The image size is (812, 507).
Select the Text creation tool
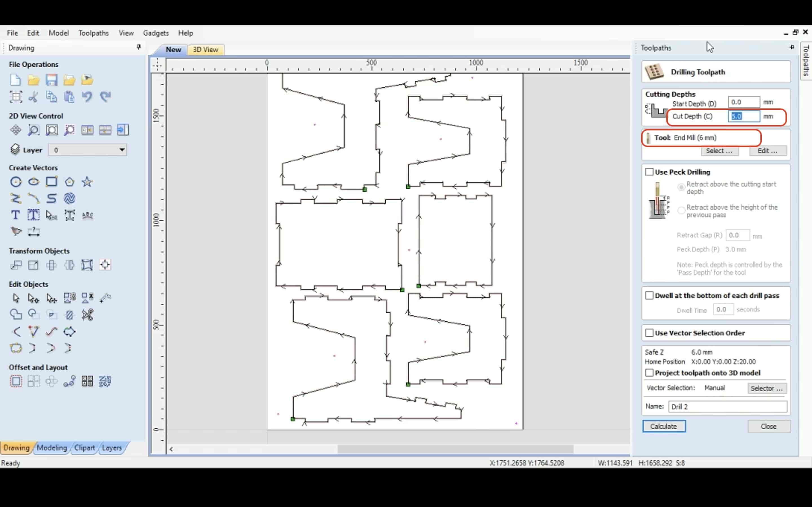(15, 214)
